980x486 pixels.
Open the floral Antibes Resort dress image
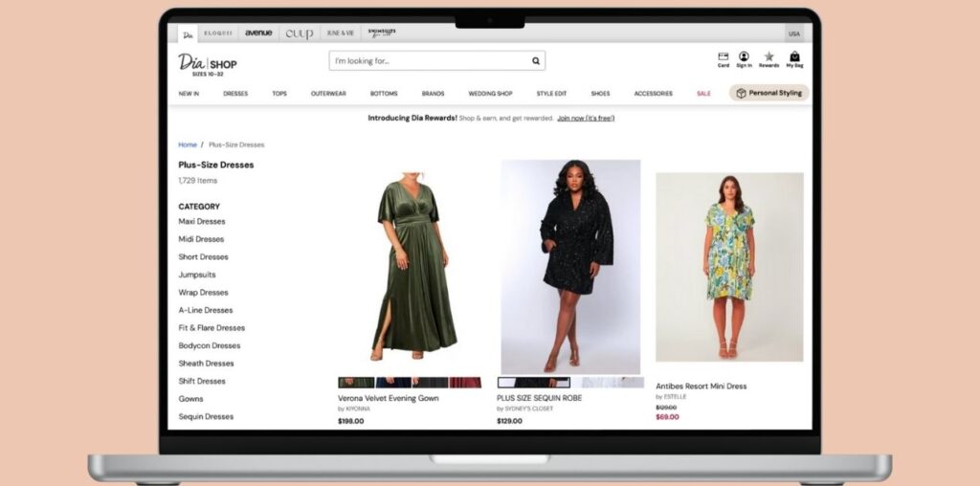click(x=729, y=267)
